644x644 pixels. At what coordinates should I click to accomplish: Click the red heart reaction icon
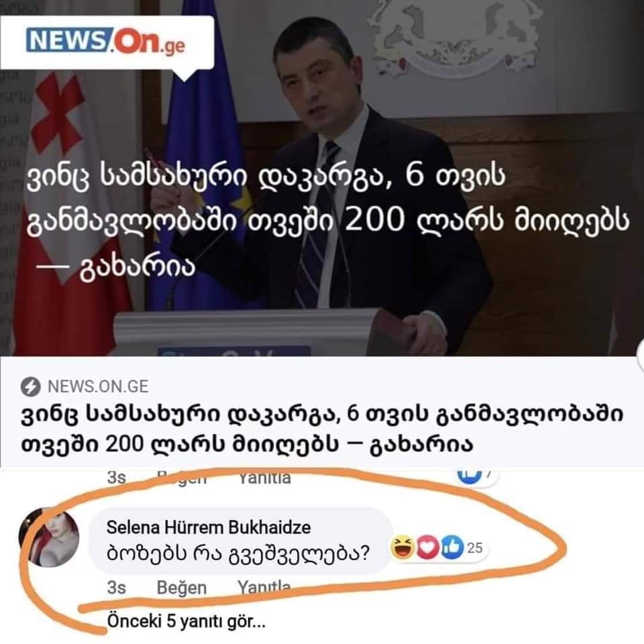click(427, 548)
